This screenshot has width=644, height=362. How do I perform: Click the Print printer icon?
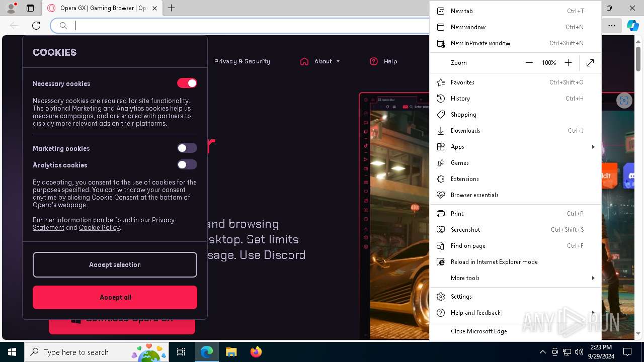pos(441,214)
